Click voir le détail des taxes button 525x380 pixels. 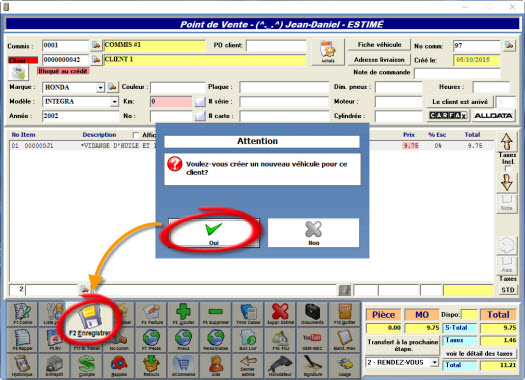click(479, 354)
